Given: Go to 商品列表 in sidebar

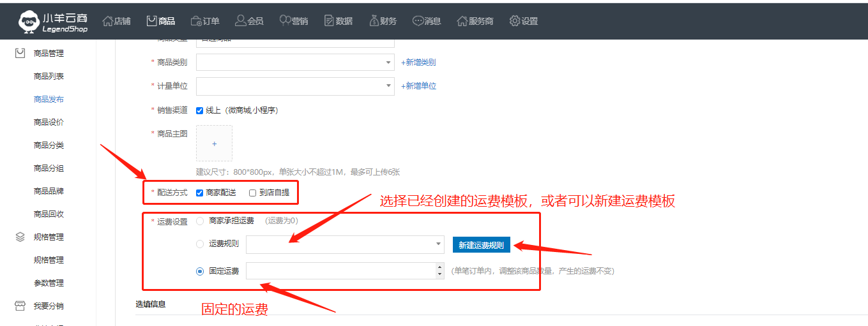Looking at the screenshot, I should pos(49,77).
